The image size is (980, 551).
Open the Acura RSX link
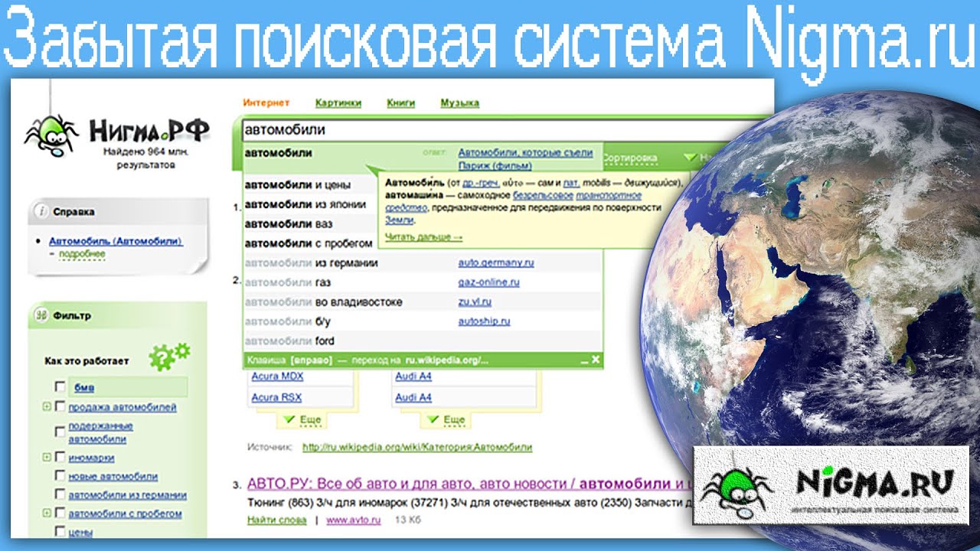(276, 398)
